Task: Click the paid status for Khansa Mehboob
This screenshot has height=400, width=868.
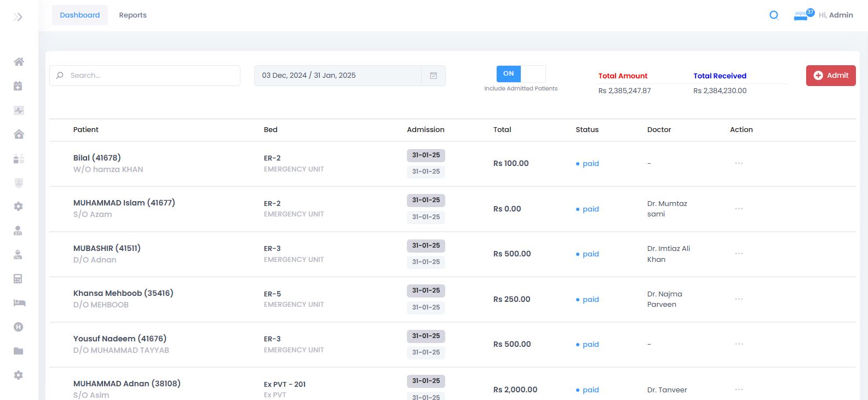Action: [588, 299]
